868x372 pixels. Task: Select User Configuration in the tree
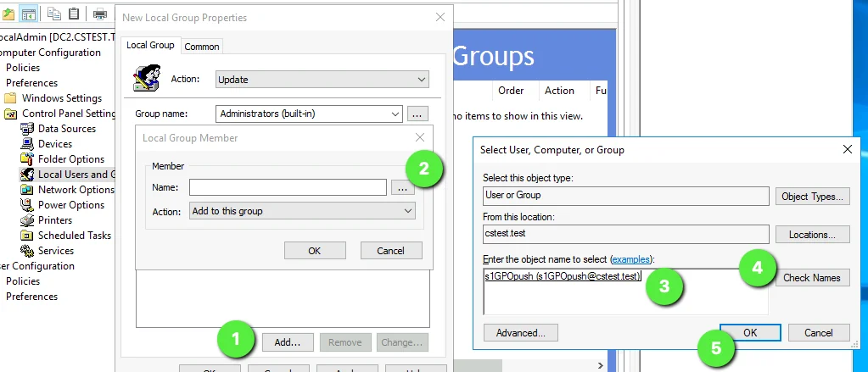(x=37, y=266)
